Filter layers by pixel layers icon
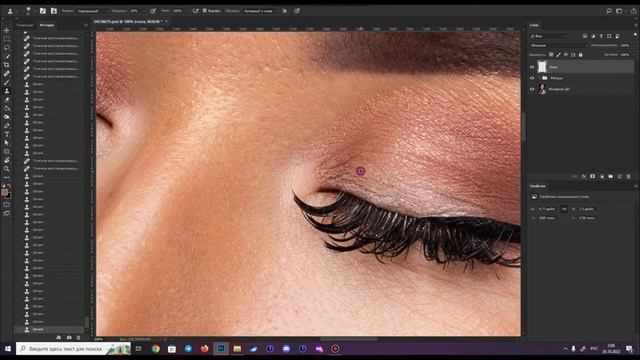 (584, 36)
